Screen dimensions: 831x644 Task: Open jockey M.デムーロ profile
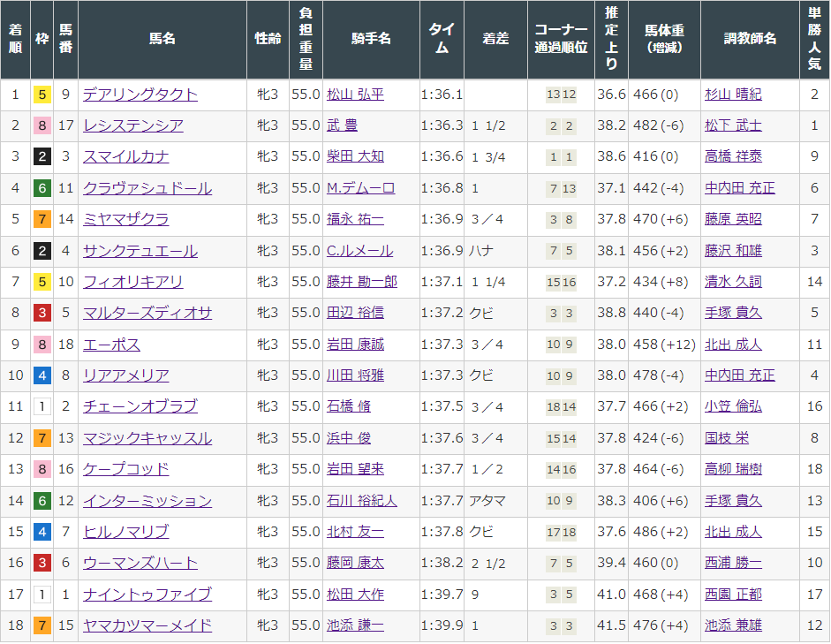click(x=360, y=188)
